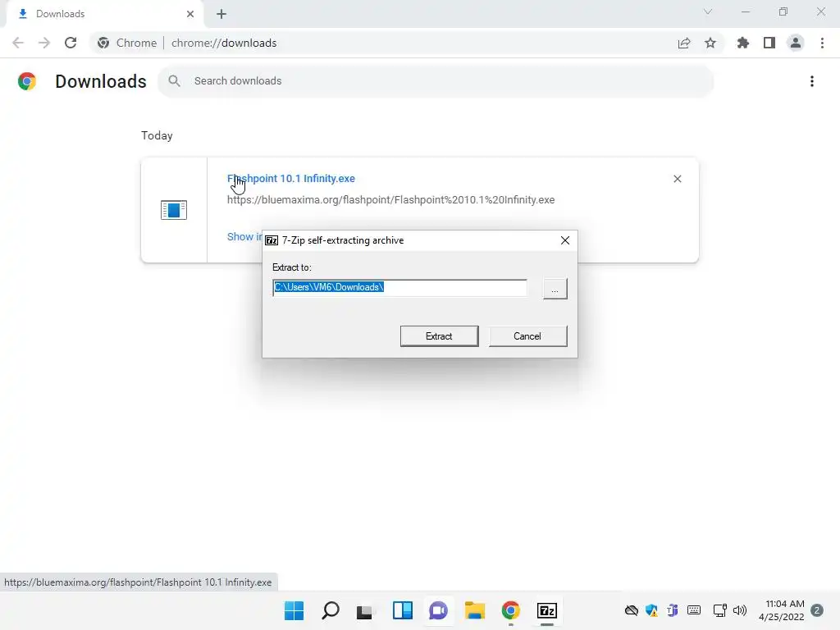Click the Microsoft Teams tray icon
The height and width of the screenshot is (630, 840).
pos(673,610)
